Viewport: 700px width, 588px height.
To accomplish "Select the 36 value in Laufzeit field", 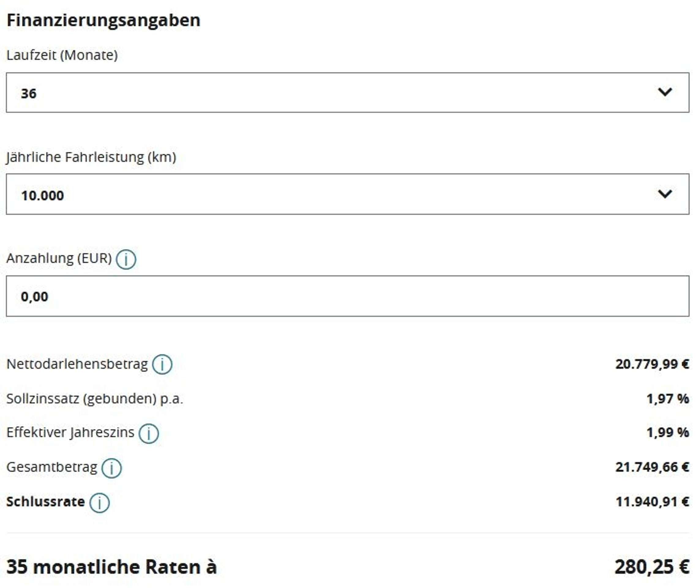I will (29, 93).
